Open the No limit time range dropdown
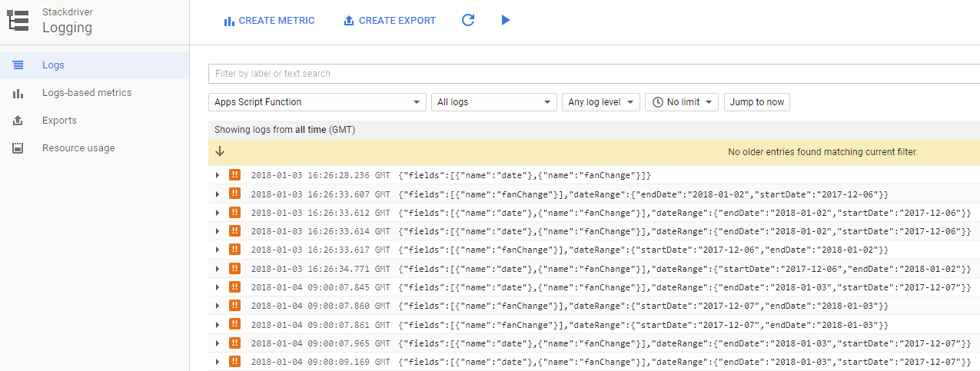Screen dimensions: 980x371 tap(681, 102)
